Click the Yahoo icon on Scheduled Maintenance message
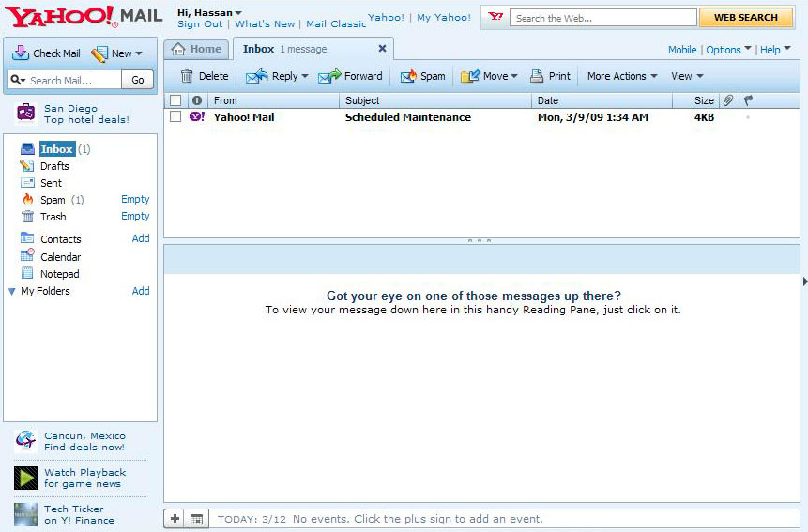This screenshot has height=532, width=808. pos(197,116)
